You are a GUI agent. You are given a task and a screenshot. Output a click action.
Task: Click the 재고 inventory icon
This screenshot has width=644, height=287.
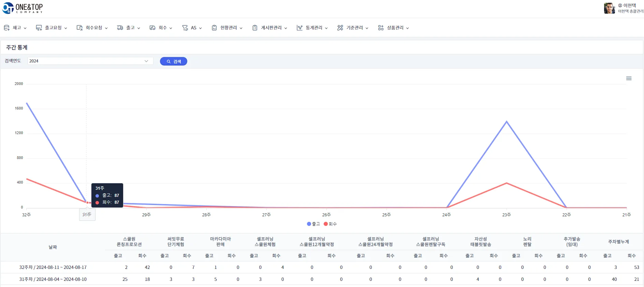(x=6, y=28)
